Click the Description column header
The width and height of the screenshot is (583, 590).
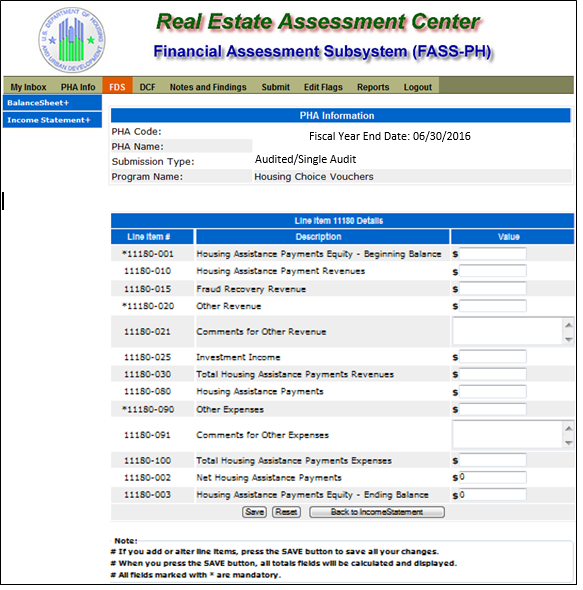coord(323,237)
